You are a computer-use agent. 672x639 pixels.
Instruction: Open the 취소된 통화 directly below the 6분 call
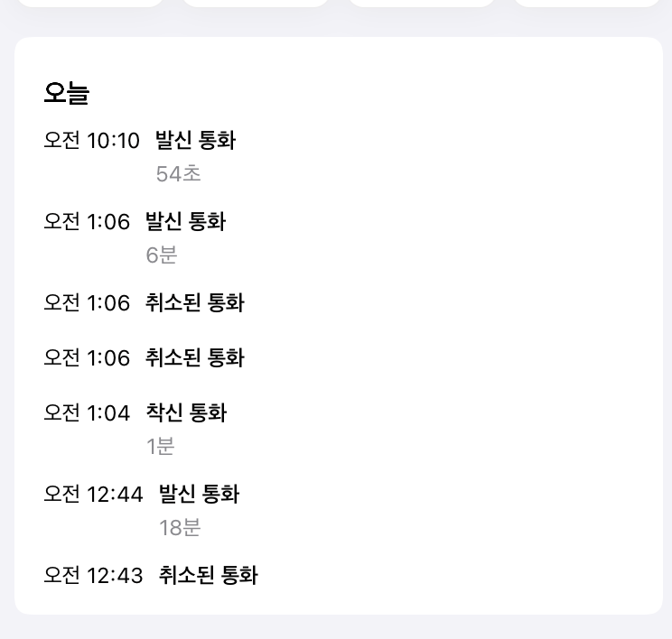pyautogui.click(x=194, y=303)
